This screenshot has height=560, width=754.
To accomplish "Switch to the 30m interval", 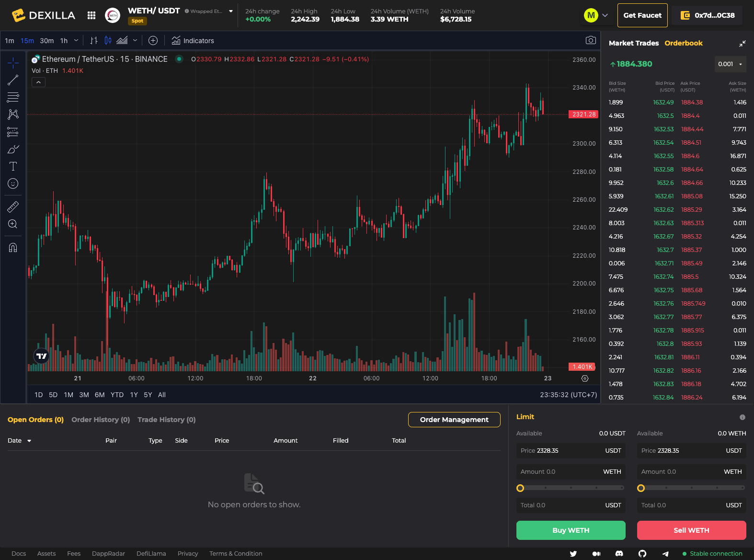I will [x=47, y=41].
